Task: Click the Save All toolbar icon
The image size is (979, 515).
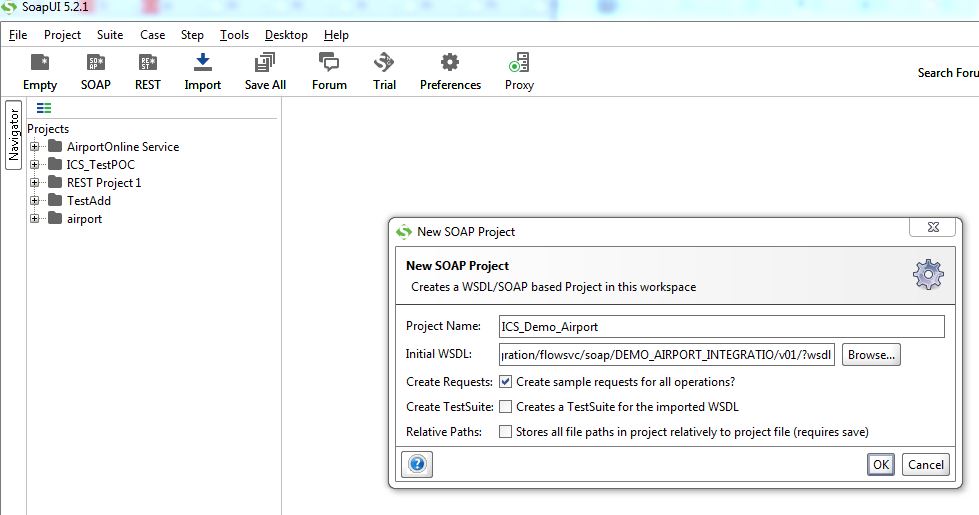Action: (x=265, y=63)
